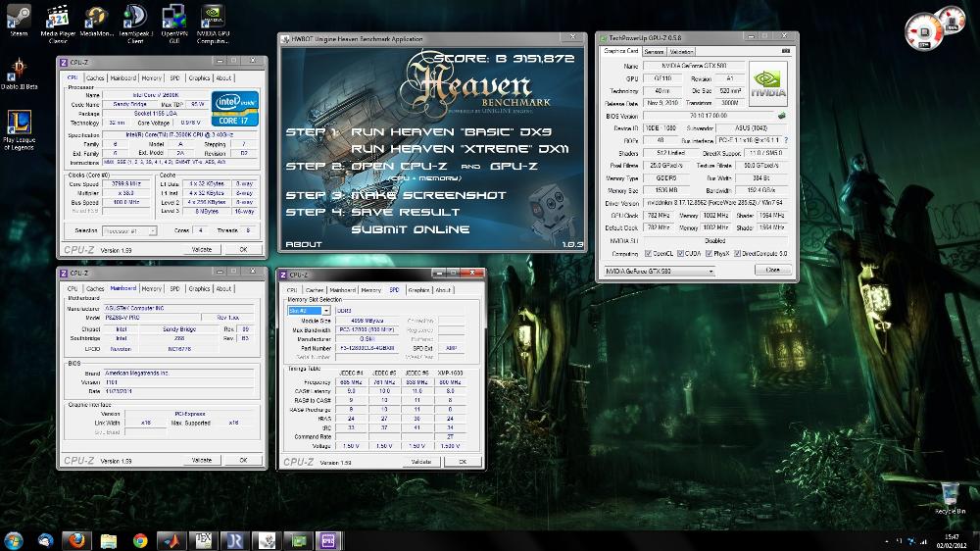Image resolution: width=980 pixels, height=551 pixels.
Task: Open the MediaMonkey desktop icon
Action: pos(96,21)
